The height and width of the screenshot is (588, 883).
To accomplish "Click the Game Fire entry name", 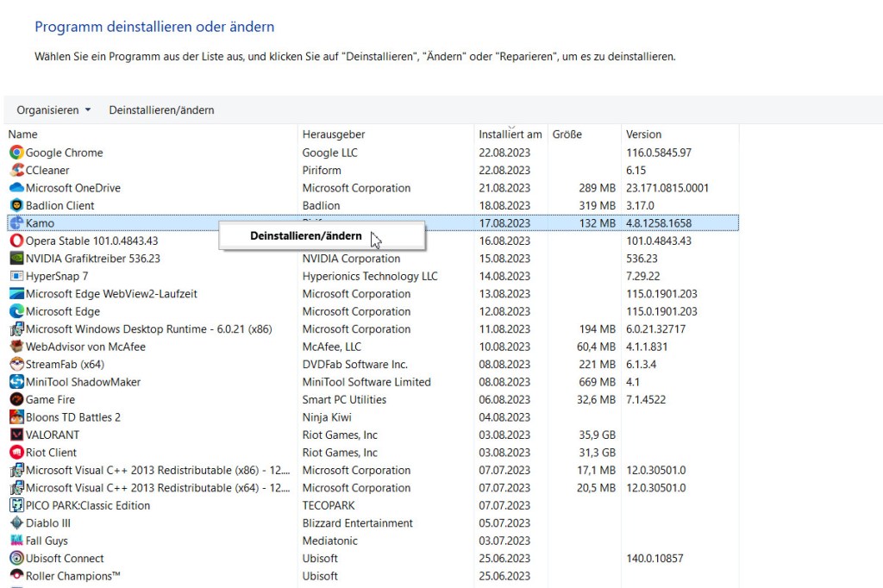I will coord(50,399).
